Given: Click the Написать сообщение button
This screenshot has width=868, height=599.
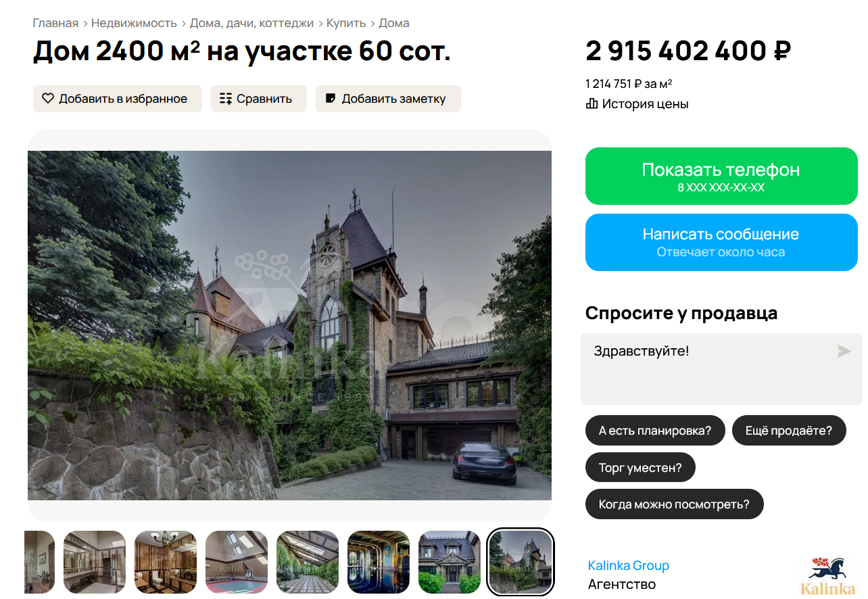Looking at the screenshot, I should (721, 243).
